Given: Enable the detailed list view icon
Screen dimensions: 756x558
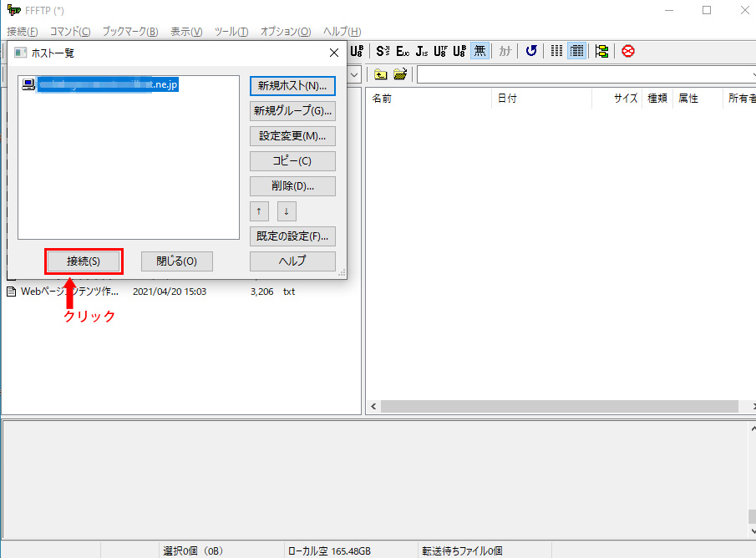Looking at the screenshot, I should coord(576,51).
